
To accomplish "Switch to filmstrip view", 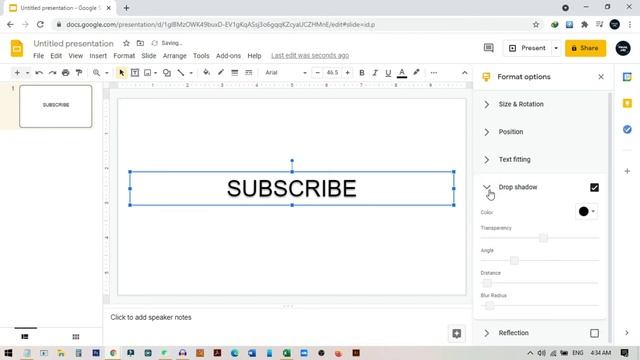I will (25, 336).
